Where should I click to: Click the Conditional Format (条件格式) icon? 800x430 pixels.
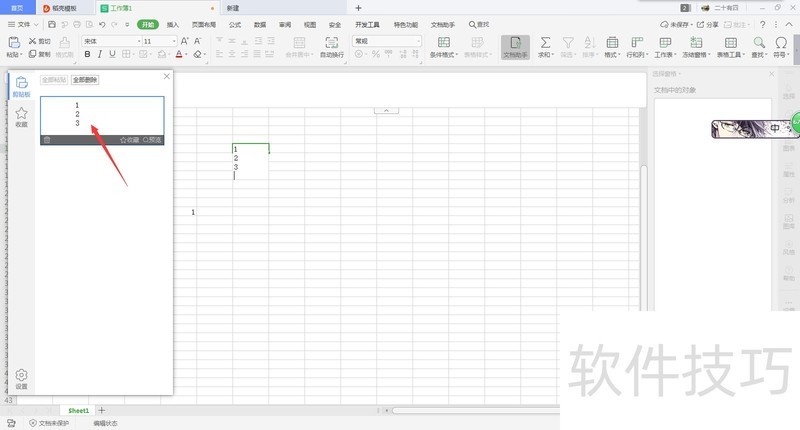(444, 42)
